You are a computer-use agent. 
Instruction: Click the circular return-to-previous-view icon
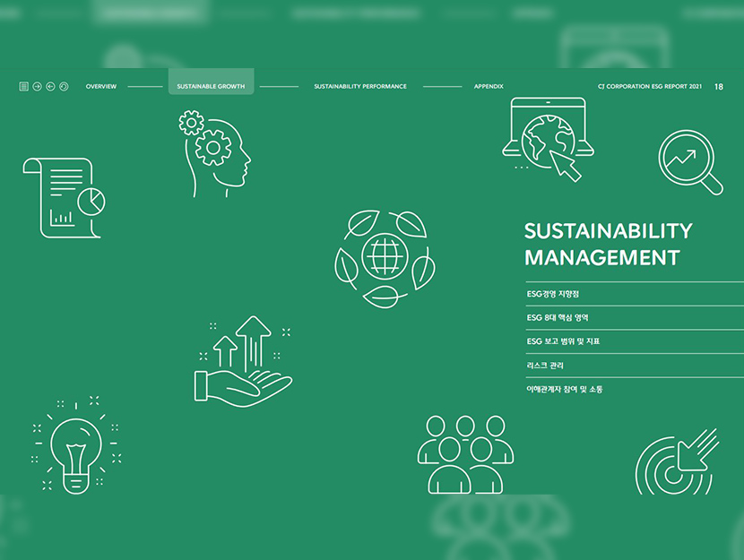[64, 87]
